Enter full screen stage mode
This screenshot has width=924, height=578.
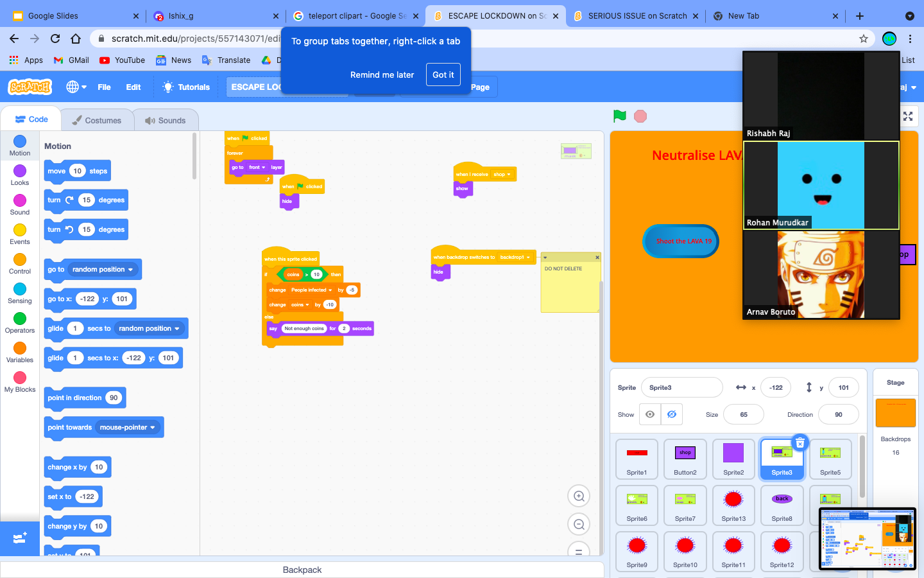tap(908, 116)
